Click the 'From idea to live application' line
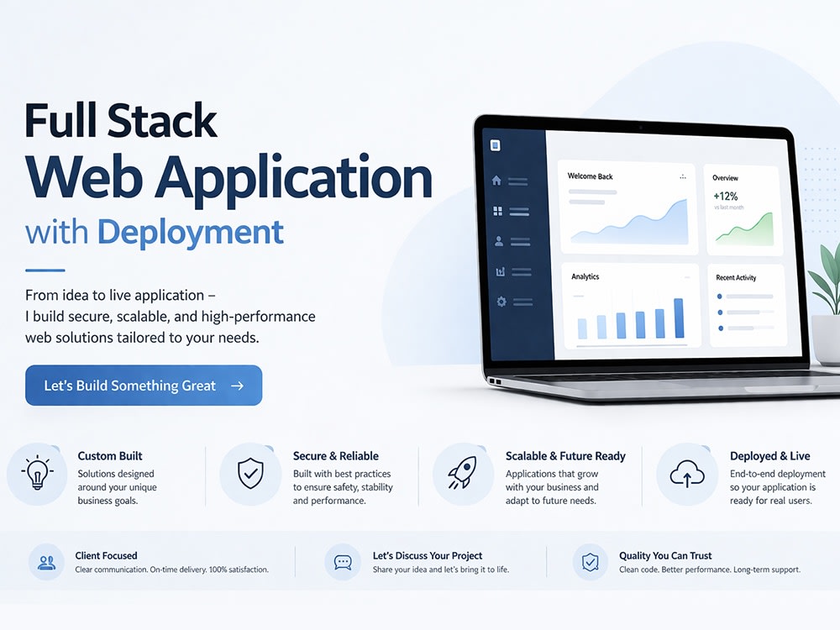Viewport: 840px width, 630px height. tap(120, 295)
